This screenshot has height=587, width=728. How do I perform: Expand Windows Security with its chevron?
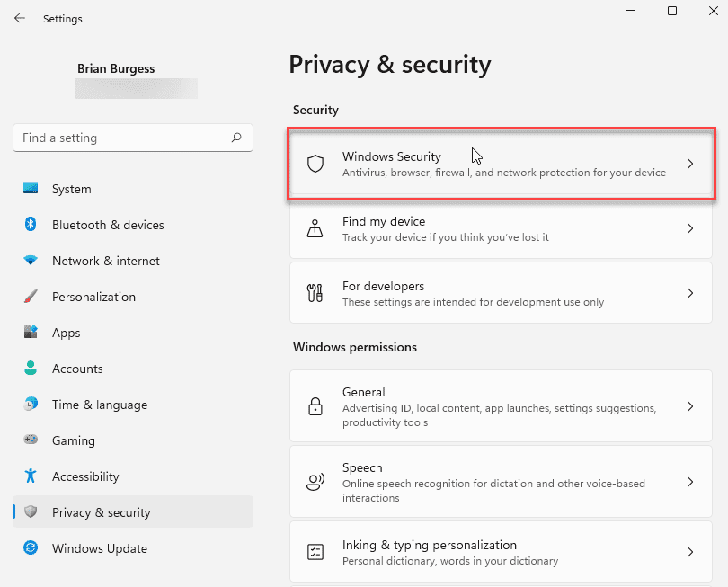click(690, 164)
